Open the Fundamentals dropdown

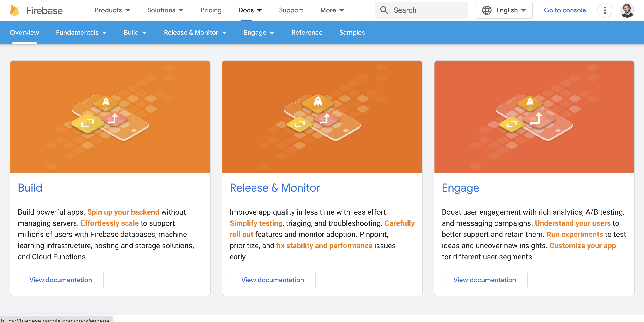(x=81, y=32)
